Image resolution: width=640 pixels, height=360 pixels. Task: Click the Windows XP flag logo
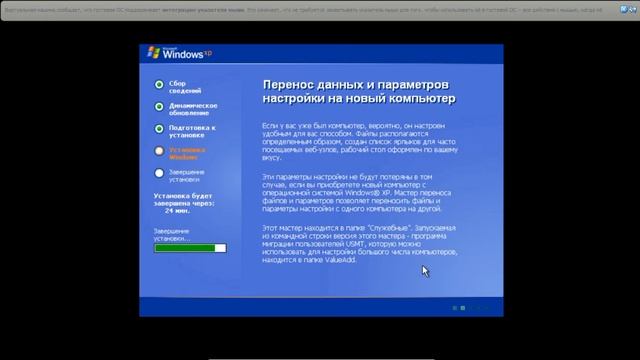[153, 52]
